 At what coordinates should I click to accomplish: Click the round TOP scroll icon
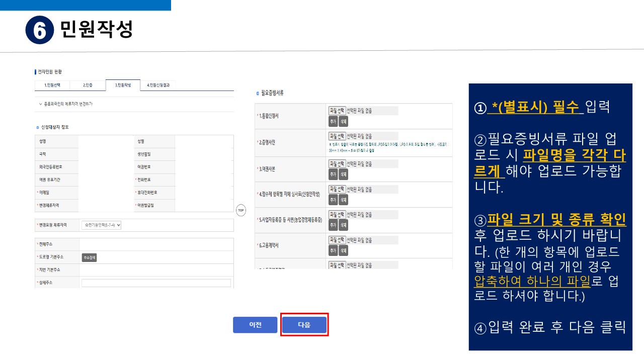[x=241, y=210]
